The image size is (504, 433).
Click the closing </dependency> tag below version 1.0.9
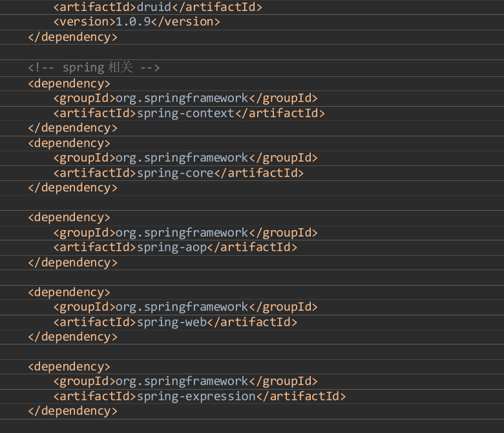click(x=73, y=37)
